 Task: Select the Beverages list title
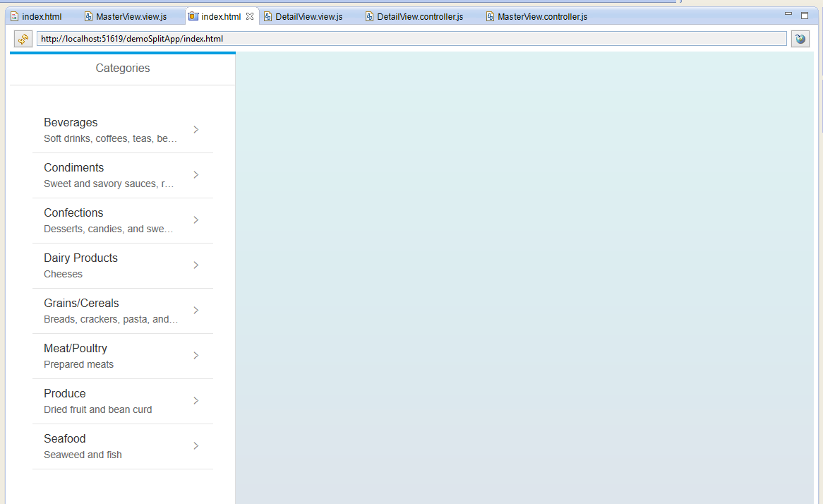(71, 122)
